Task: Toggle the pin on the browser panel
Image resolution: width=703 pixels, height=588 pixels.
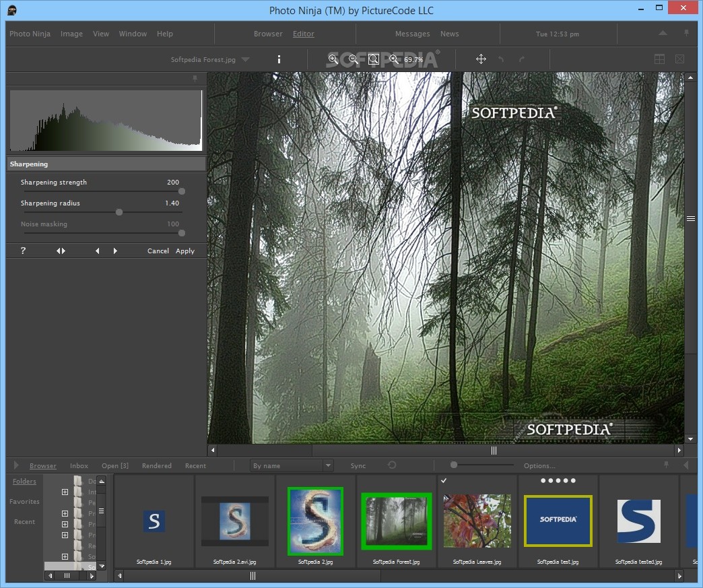Action: point(667,465)
